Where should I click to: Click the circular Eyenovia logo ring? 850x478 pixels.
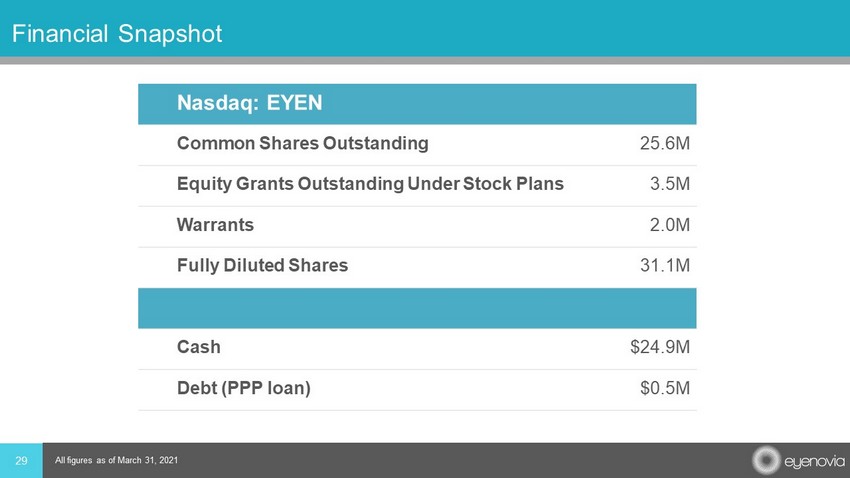point(767,460)
